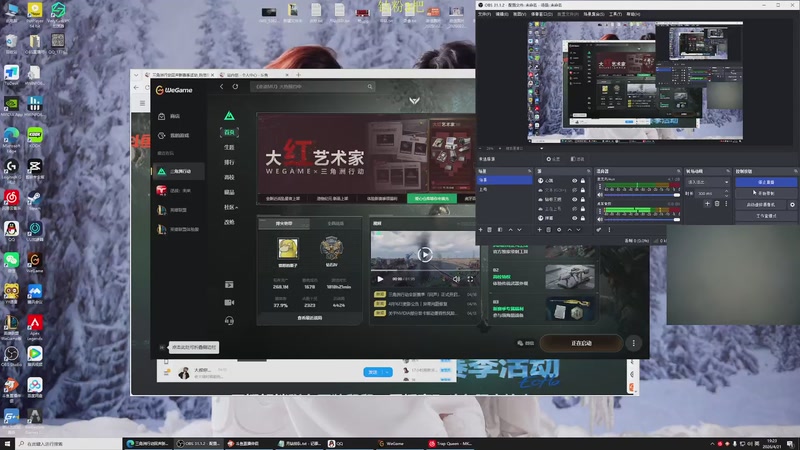Adjust the first OBS mixer volume slider

point(642,194)
